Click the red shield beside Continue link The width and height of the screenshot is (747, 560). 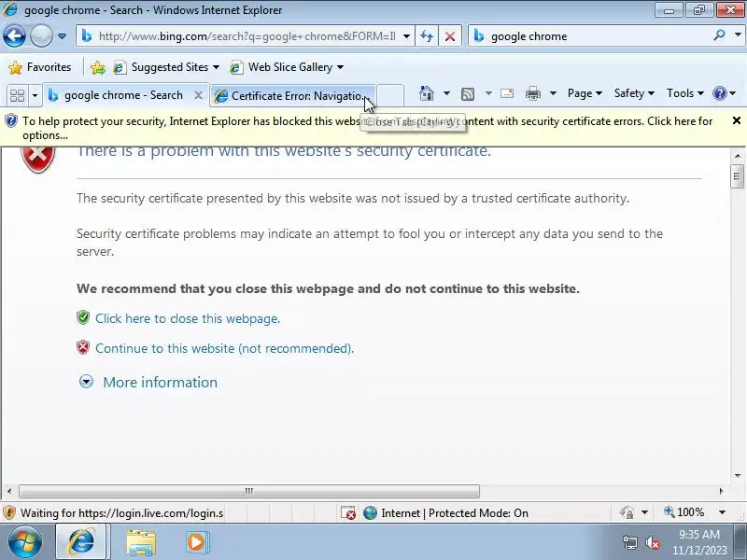tap(83, 347)
